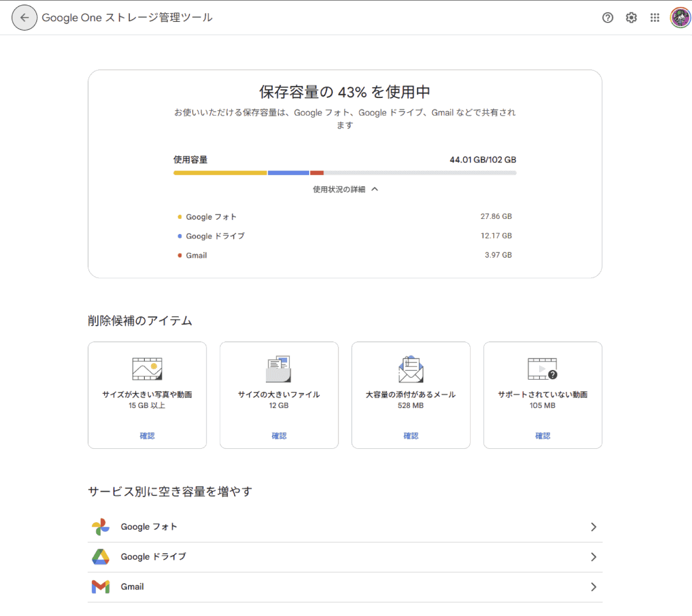Click 確認 under サイズの大きいファイル
This screenshot has height=616, width=692.
pyautogui.click(x=279, y=436)
